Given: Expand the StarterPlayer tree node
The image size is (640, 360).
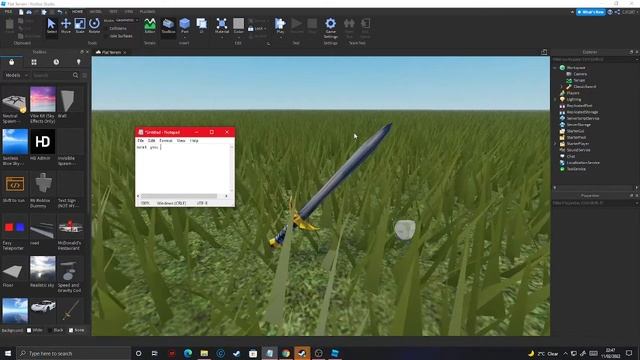Looking at the screenshot, I should [x=555, y=144].
